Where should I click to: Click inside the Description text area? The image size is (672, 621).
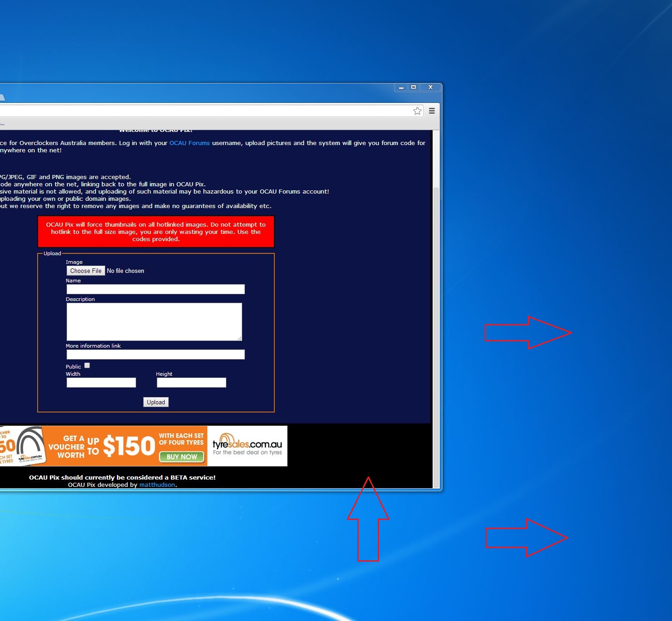click(x=154, y=322)
